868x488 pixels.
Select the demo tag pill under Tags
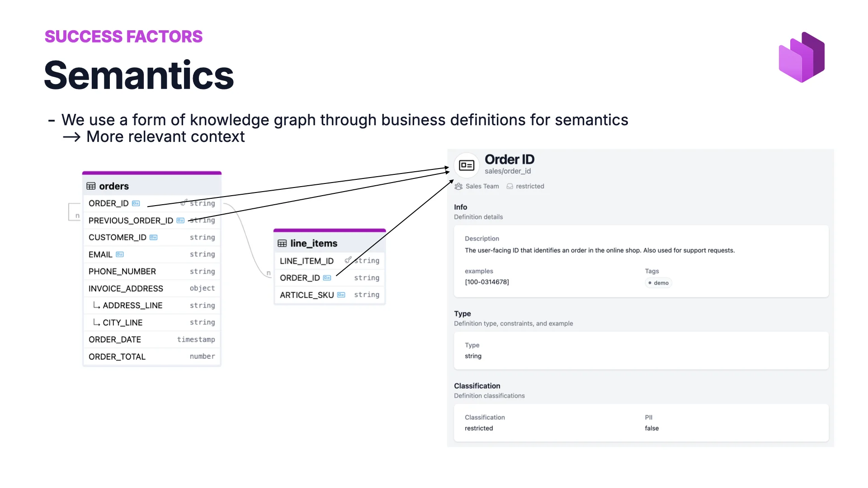[x=658, y=283]
